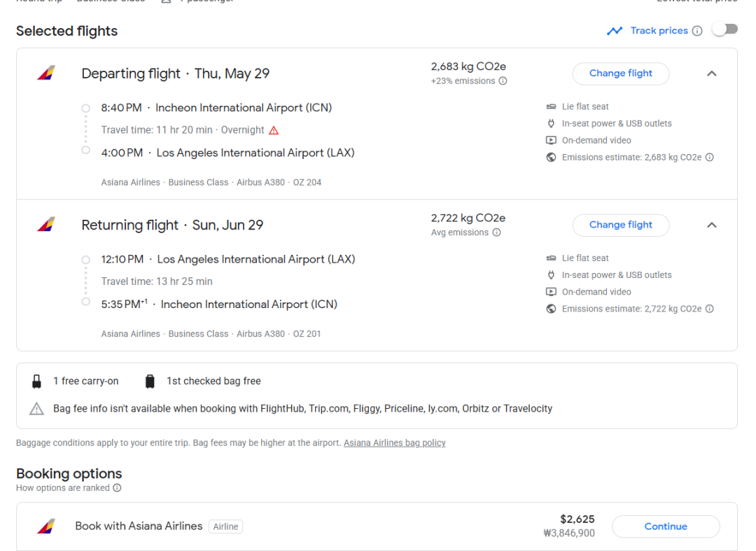Toggle the Track prices switch
Screen dimensions: 756x551
point(725,30)
